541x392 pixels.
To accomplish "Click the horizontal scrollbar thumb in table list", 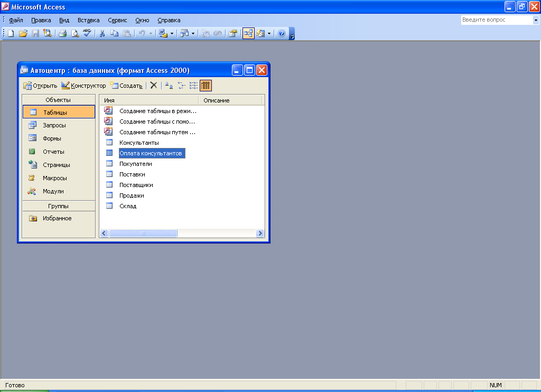I will (x=143, y=234).
